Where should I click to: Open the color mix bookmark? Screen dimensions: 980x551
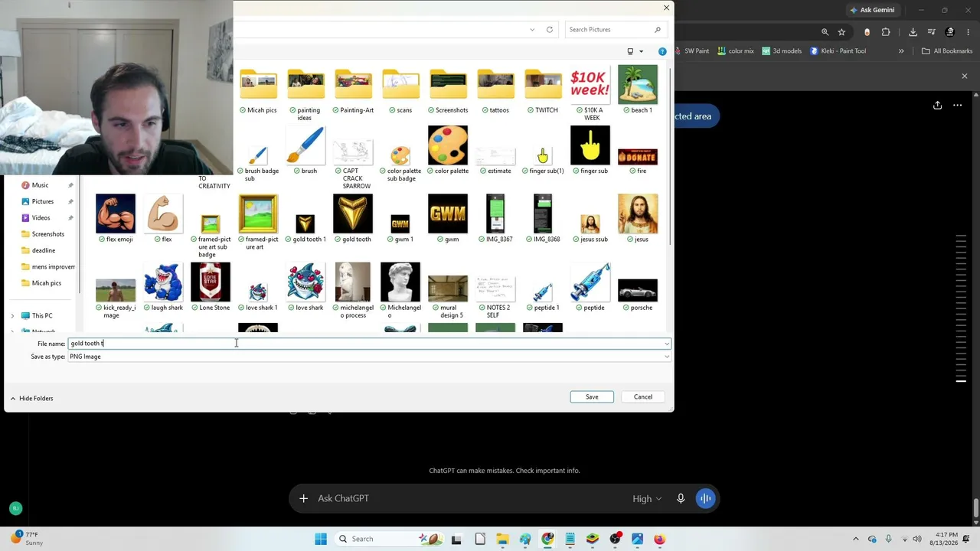736,51
